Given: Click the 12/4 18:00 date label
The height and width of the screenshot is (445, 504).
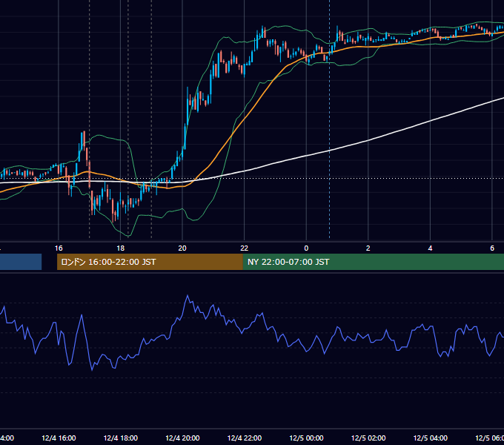Looking at the screenshot, I should (x=121, y=438).
